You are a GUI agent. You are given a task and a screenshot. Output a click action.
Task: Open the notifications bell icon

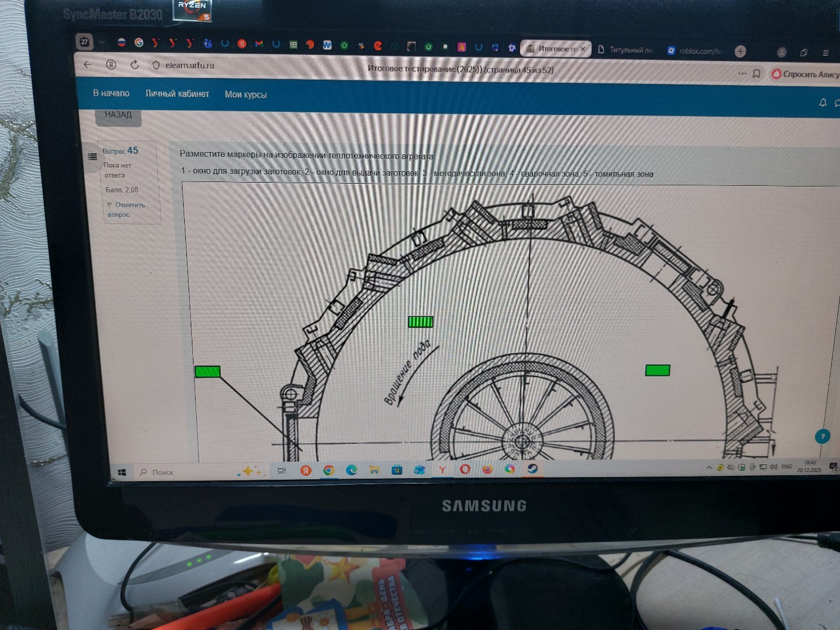(x=822, y=102)
